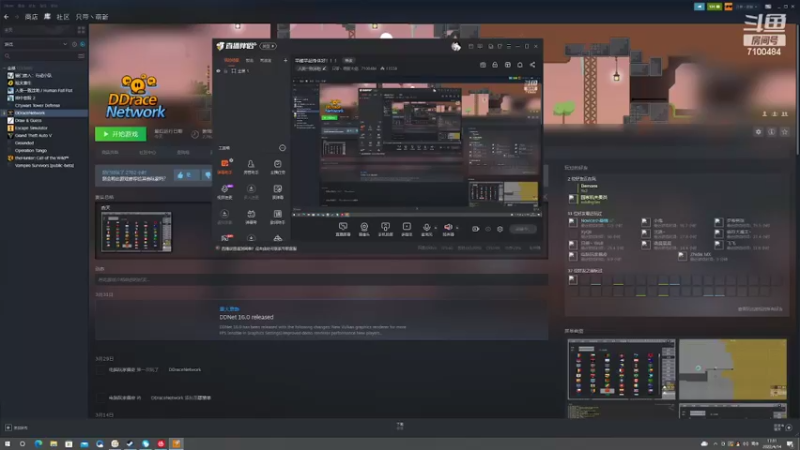Image resolution: width=800 pixels, height=450 pixels.
Task: Open the rightmost second-row toolbox tool
Action: tap(277, 191)
